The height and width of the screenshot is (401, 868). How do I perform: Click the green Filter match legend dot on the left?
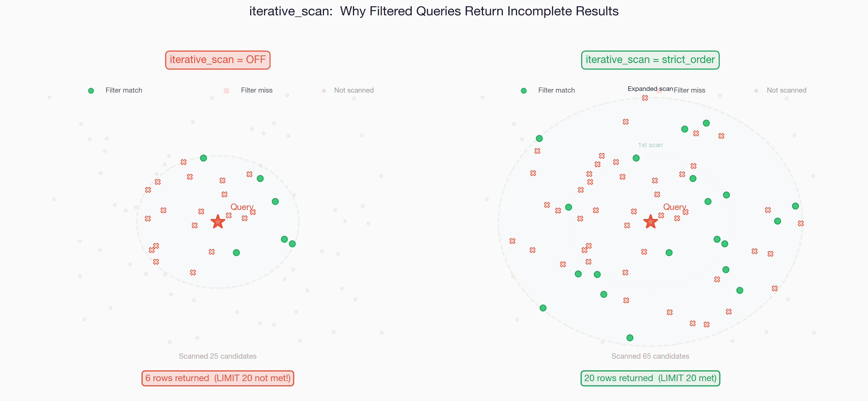click(x=91, y=91)
